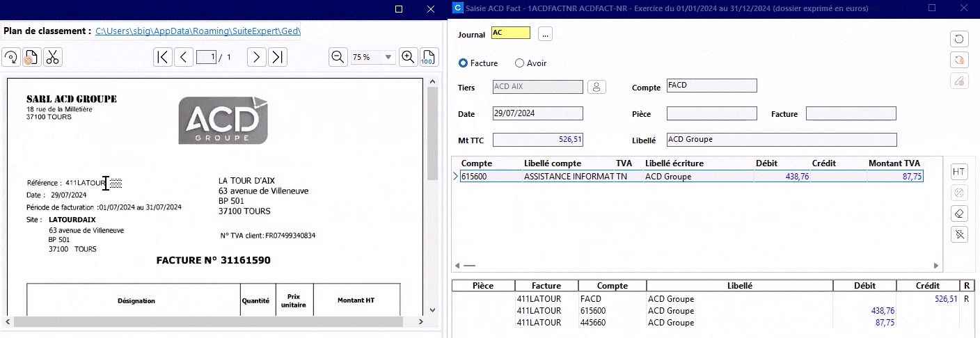
Task: Click the row indicator arrow of line 615600
Action: coord(456,177)
